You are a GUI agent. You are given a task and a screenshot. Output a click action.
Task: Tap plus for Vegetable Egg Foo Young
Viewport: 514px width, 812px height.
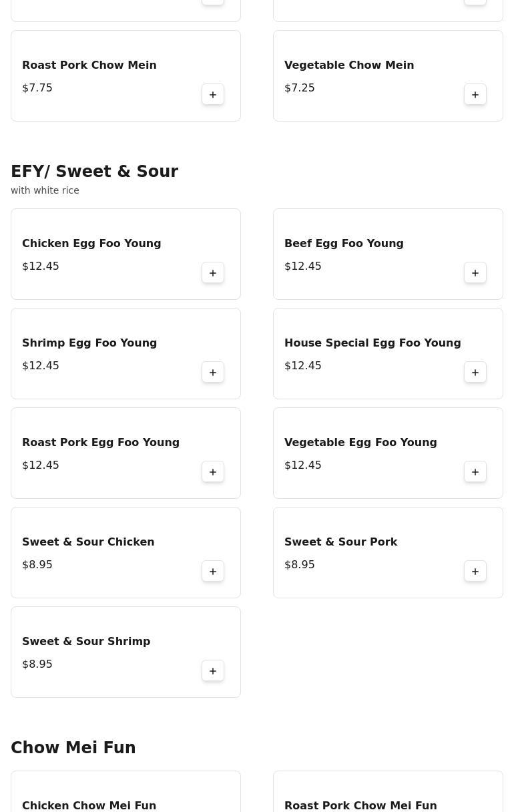(475, 472)
